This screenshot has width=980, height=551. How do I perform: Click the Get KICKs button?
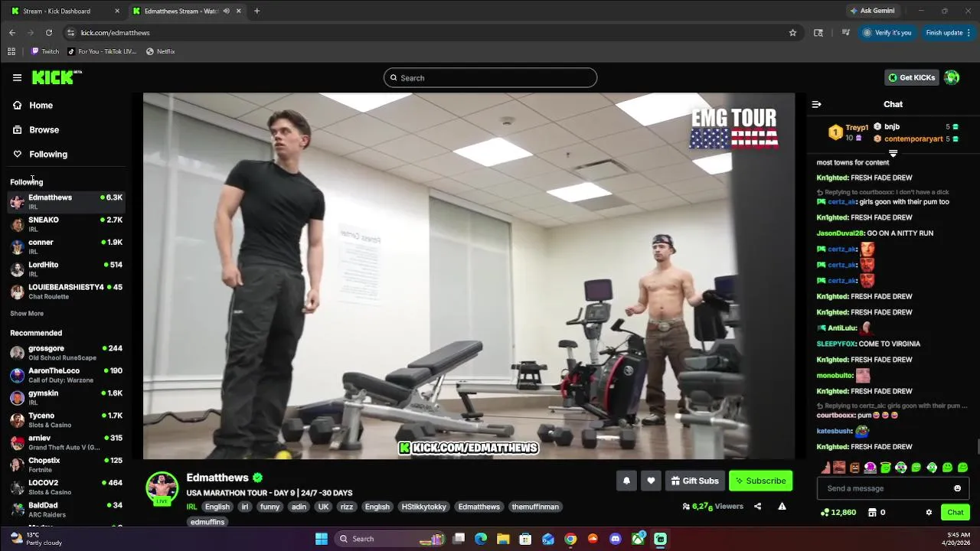tap(911, 77)
